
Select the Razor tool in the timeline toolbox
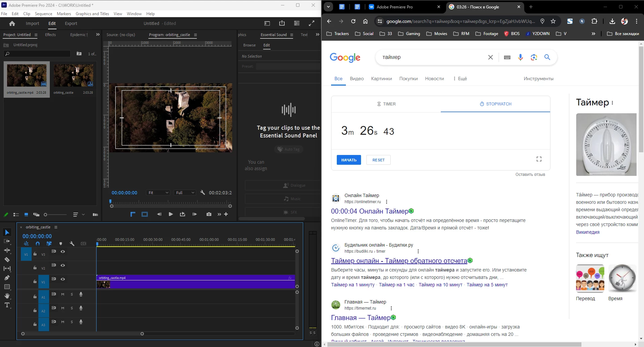(x=7, y=260)
